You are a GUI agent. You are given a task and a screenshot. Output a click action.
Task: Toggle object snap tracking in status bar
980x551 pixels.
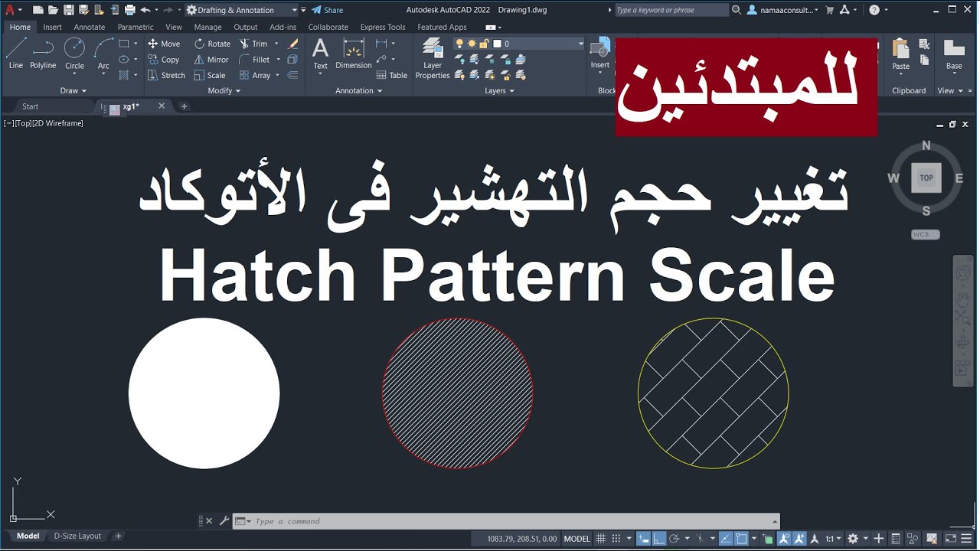pyautogui.click(x=724, y=539)
